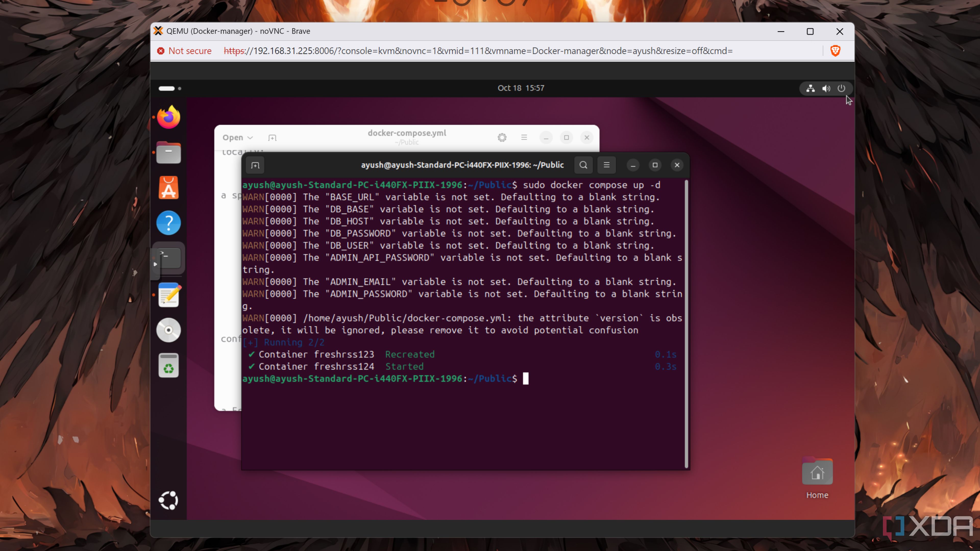Click the terminal prompt cursor on the last line
The height and width of the screenshot is (551, 980).
click(525, 379)
